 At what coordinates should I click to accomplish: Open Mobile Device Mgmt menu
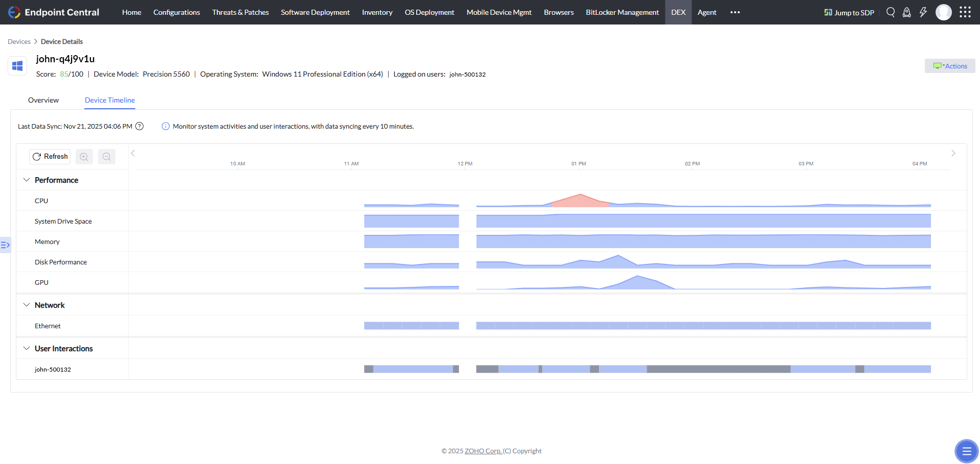click(499, 12)
